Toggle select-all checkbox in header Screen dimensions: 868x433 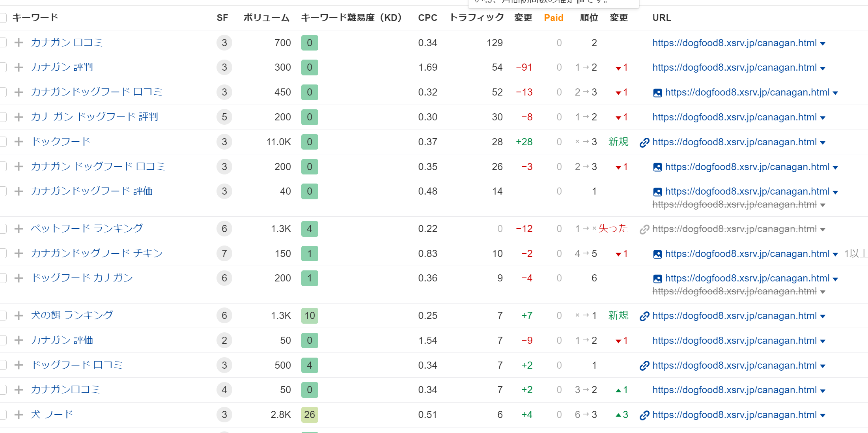point(3,18)
